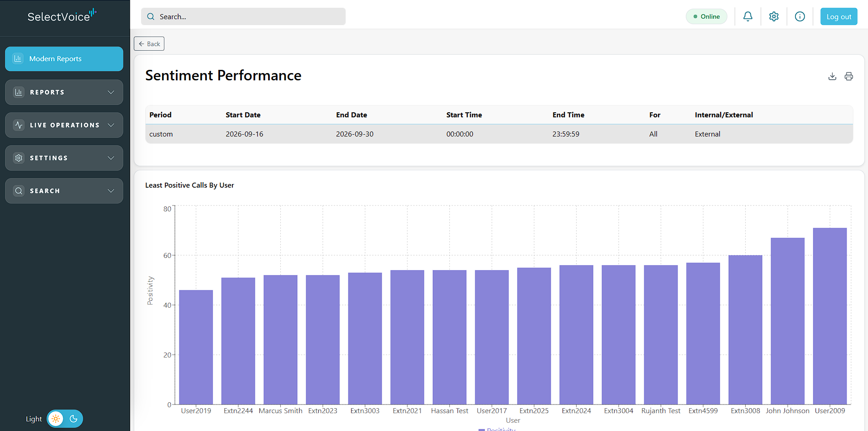Click the custom period cell
Image resolution: width=868 pixels, height=431 pixels.
tap(161, 134)
